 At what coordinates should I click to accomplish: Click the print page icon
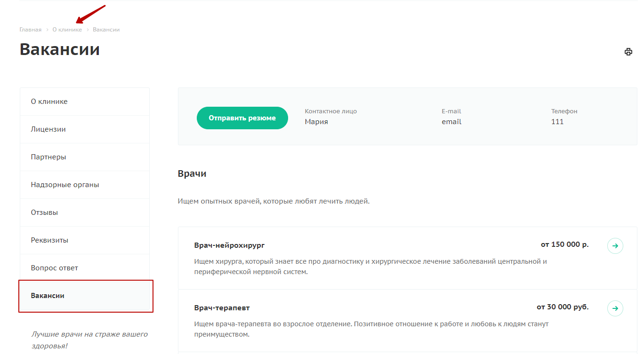tap(628, 52)
